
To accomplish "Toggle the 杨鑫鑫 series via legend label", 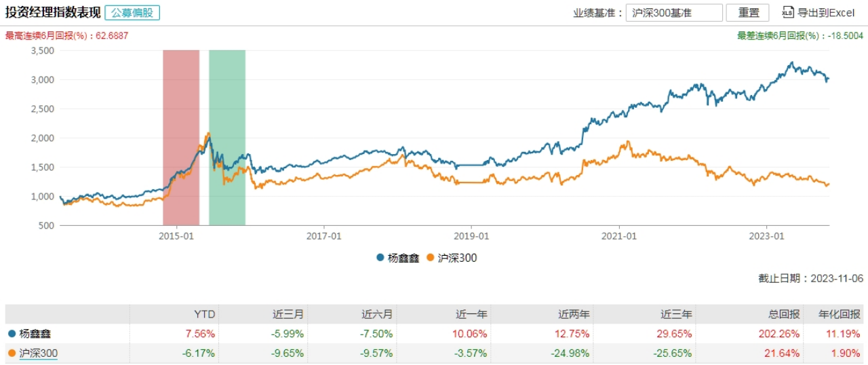I will (x=403, y=258).
